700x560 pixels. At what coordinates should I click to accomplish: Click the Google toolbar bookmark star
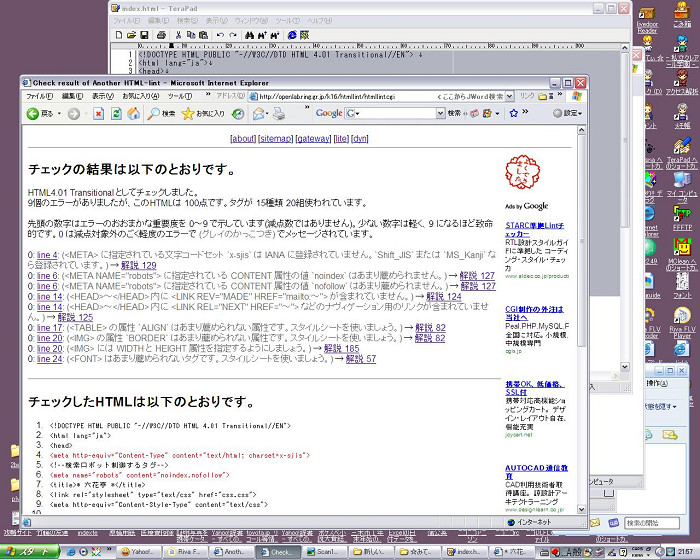tap(513, 113)
